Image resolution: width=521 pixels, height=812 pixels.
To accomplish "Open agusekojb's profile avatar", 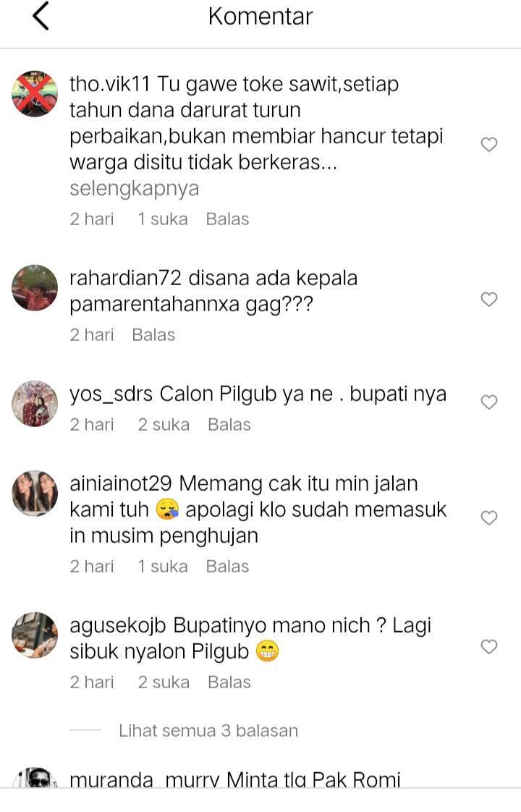I will tap(35, 635).
